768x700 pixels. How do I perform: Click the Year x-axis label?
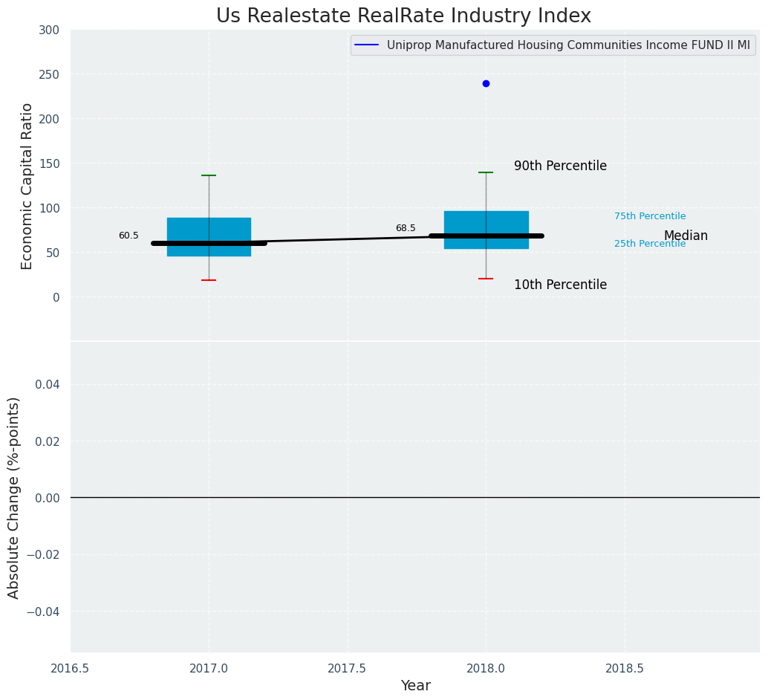[415, 686]
